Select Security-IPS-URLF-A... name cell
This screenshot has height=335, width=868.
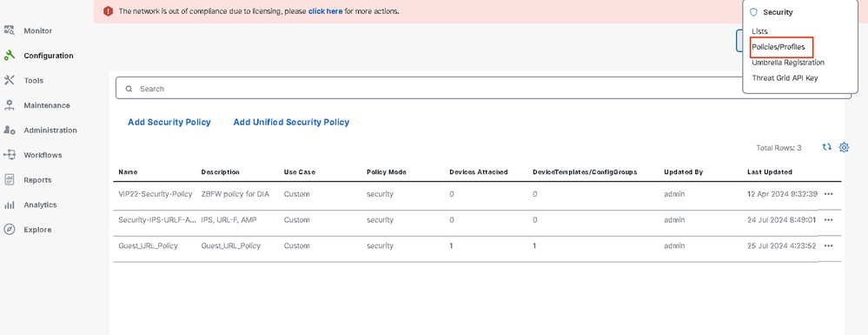[157, 219]
